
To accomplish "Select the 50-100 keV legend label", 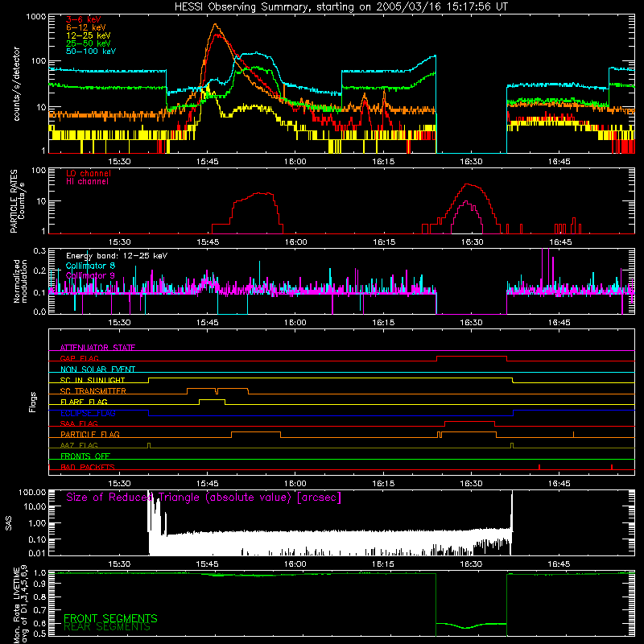I will tap(91, 51).
